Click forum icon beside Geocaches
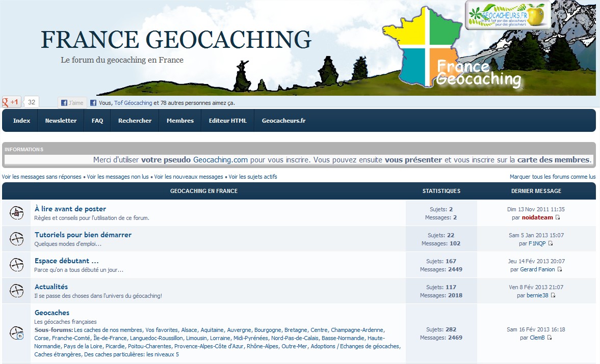This screenshot has height=364, width=600. click(16, 333)
